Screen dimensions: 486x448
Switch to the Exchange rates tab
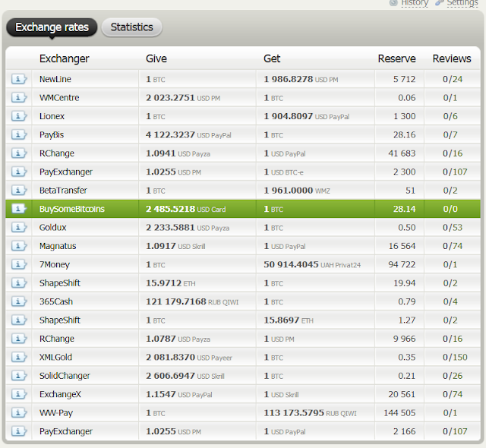coord(52,27)
